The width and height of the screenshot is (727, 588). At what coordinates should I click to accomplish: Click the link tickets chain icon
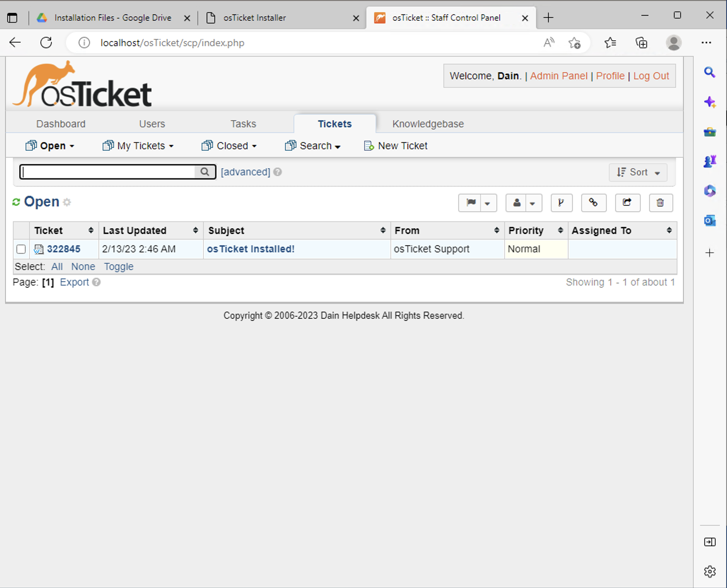593,202
